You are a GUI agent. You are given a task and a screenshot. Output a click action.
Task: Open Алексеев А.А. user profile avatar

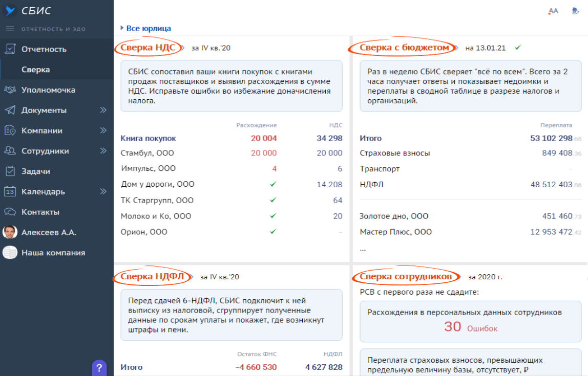click(x=10, y=232)
